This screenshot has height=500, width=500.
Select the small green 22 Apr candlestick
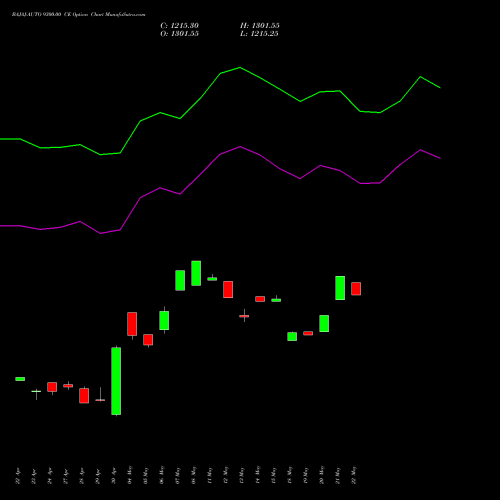20,379
